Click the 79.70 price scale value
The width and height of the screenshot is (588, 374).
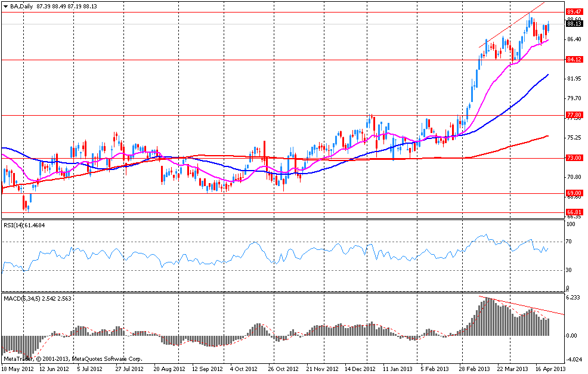click(574, 98)
